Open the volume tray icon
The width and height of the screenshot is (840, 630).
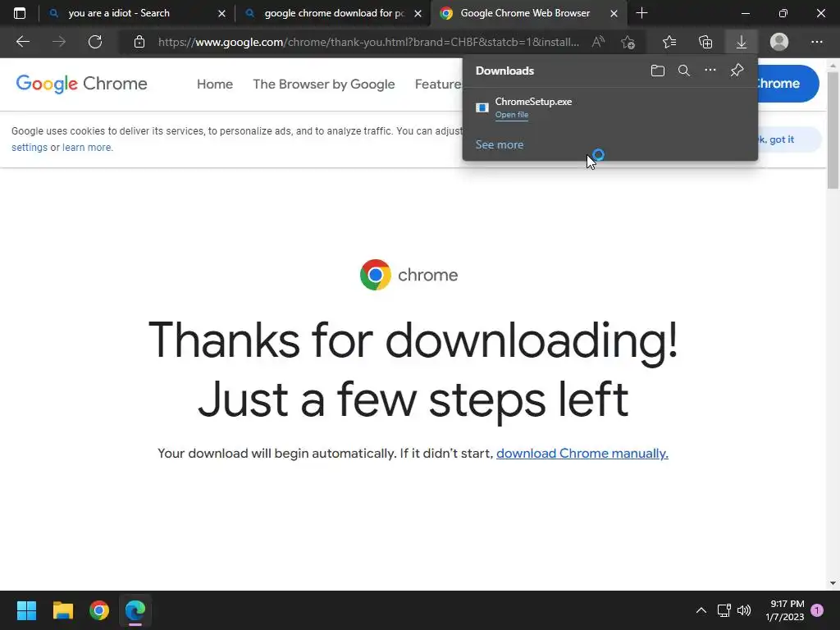point(743,610)
